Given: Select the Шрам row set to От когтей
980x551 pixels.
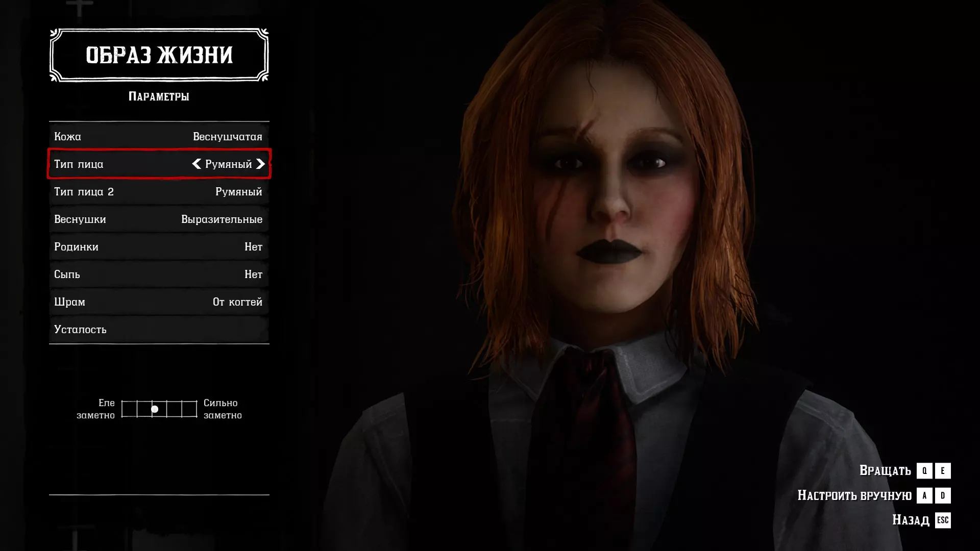Looking at the screenshot, I should (159, 302).
